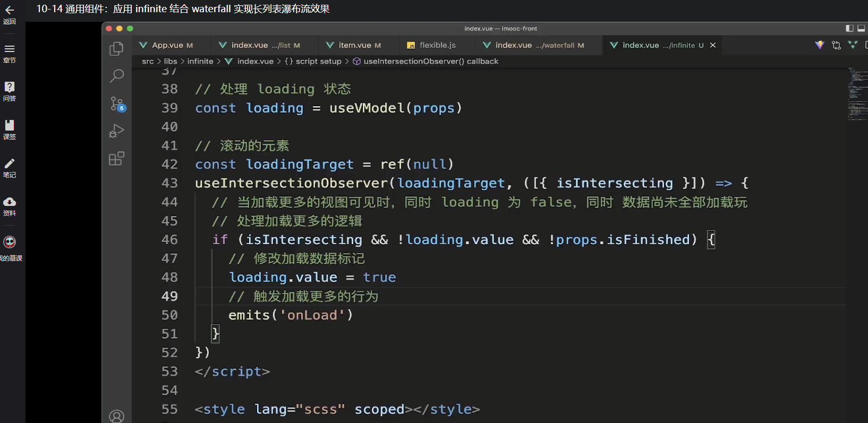Switch to index.vue .../list tab
The height and width of the screenshot is (423, 868).
[265, 45]
